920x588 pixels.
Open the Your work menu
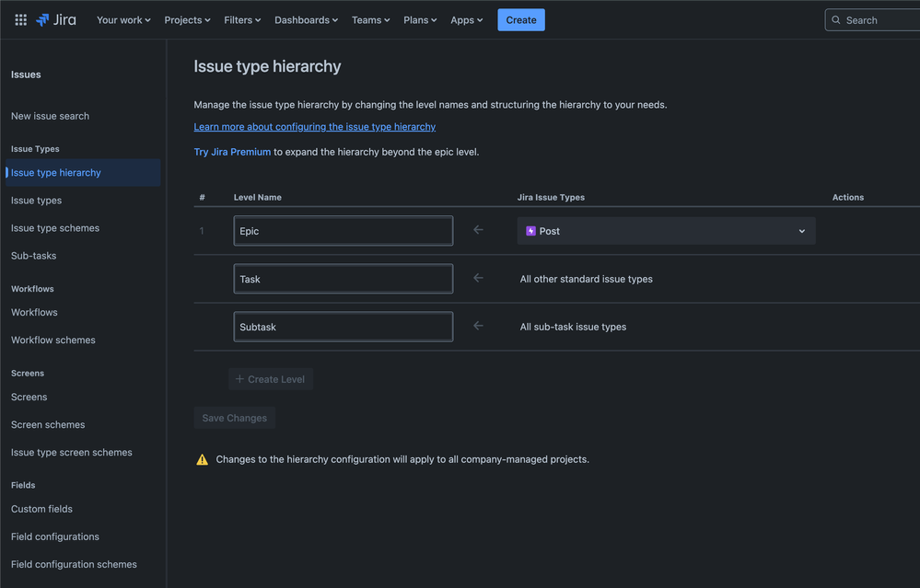(123, 20)
